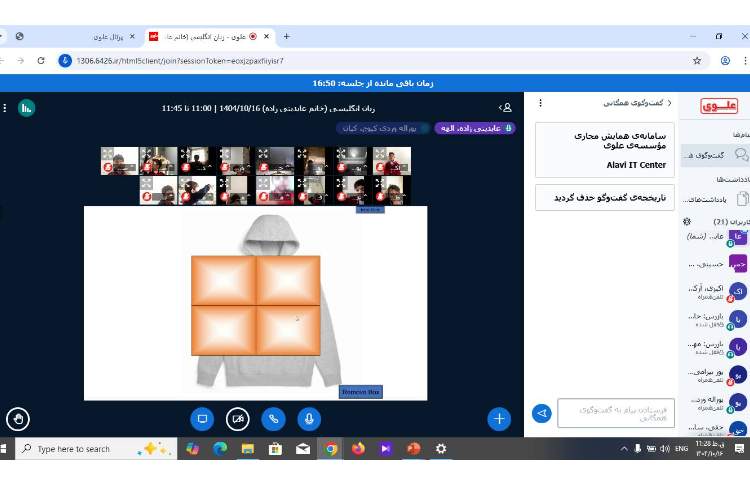Launch Microsoft Edge from taskbar

coord(220,449)
